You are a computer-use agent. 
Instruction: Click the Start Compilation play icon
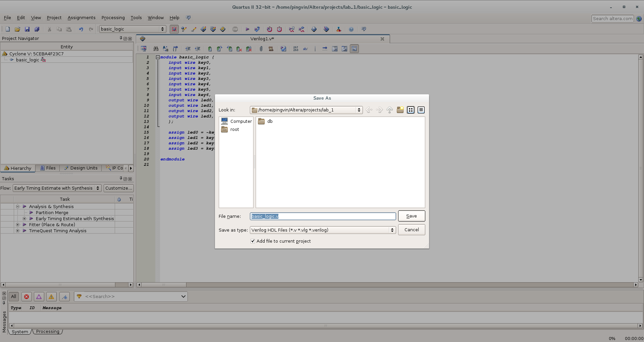pyautogui.click(x=247, y=29)
